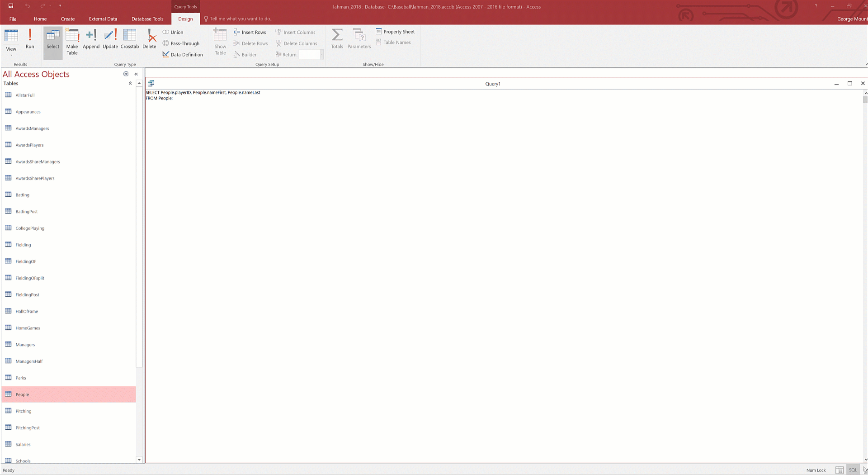Image resolution: width=868 pixels, height=475 pixels.
Task: Click the query editor scroll-down arrow
Action: point(865,460)
